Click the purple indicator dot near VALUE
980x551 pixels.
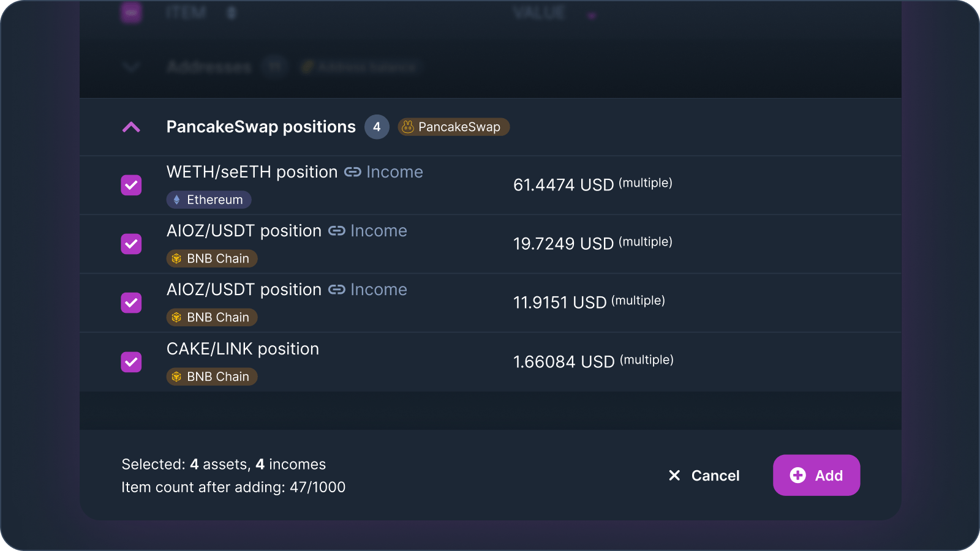pos(591,15)
